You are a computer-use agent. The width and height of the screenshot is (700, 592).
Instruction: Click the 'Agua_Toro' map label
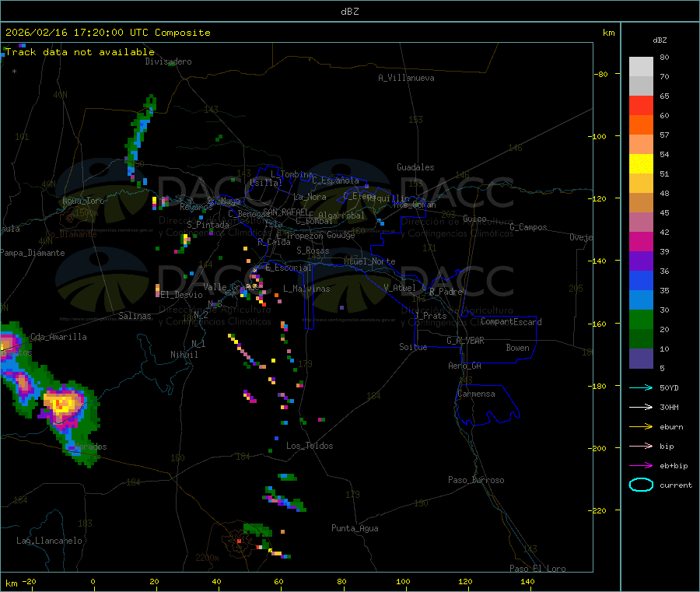(83, 201)
